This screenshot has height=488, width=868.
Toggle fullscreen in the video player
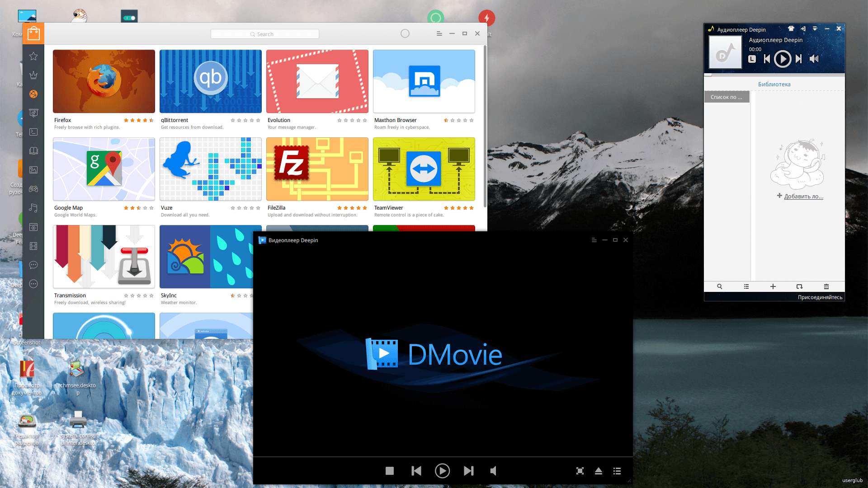pyautogui.click(x=580, y=471)
